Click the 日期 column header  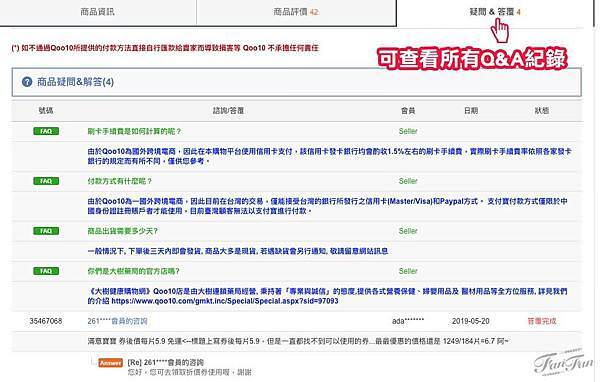471,111
